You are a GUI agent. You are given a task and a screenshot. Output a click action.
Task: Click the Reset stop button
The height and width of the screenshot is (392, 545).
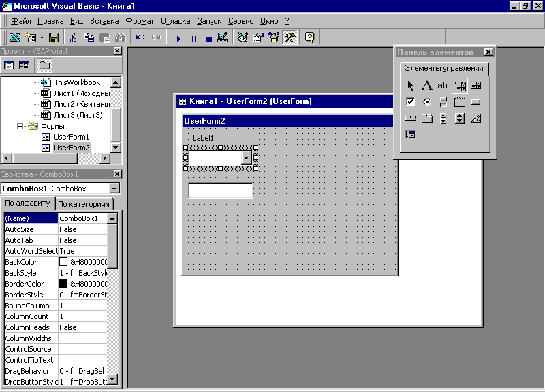pyautogui.click(x=209, y=39)
